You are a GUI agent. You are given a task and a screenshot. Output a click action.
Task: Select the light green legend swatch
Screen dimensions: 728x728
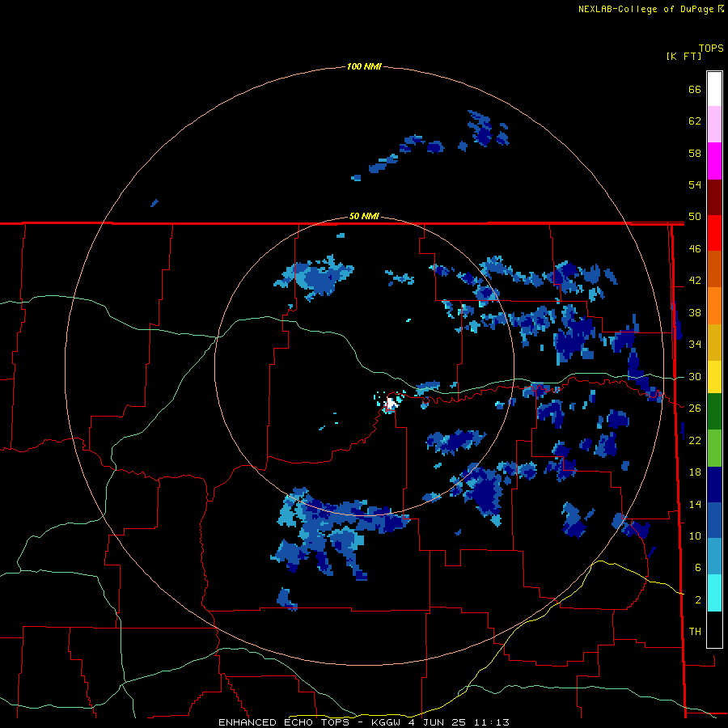(714, 448)
